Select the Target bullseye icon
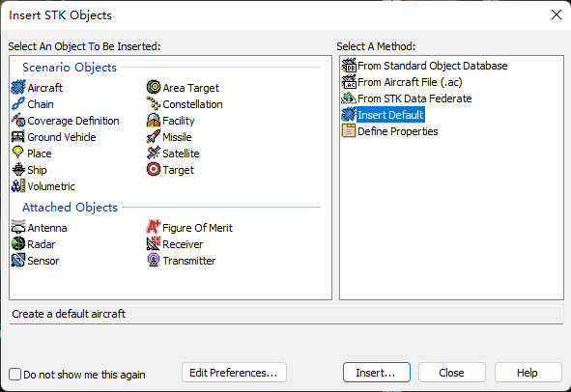The width and height of the screenshot is (571, 392). pos(154,170)
